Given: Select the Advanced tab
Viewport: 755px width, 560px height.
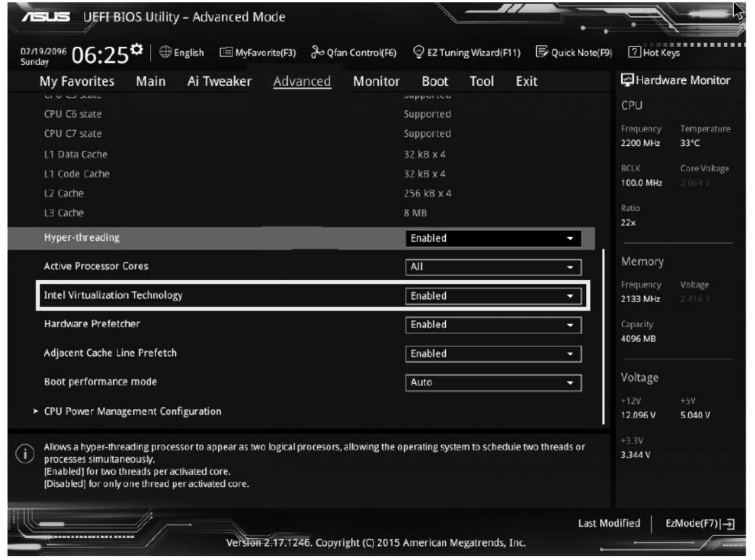Looking at the screenshot, I should coord(302,81).
